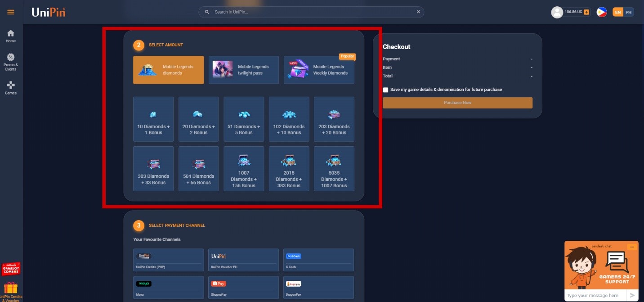This screenshot has height=302, width=644.
Task: Choose 10 Diamonds + 1 Bonus
Action: coord(153,119)
